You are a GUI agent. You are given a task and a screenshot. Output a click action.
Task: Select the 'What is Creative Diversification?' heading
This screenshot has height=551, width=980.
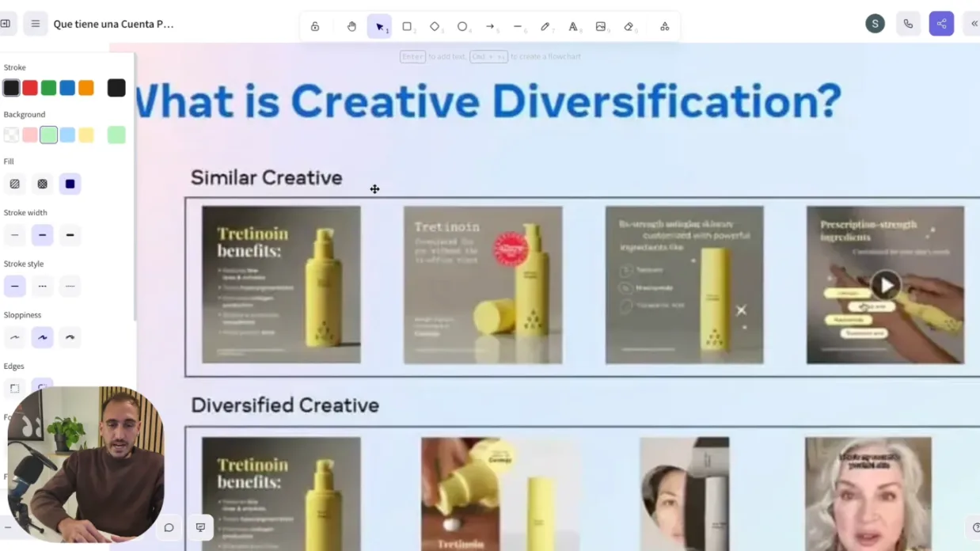tap(487, 101)
